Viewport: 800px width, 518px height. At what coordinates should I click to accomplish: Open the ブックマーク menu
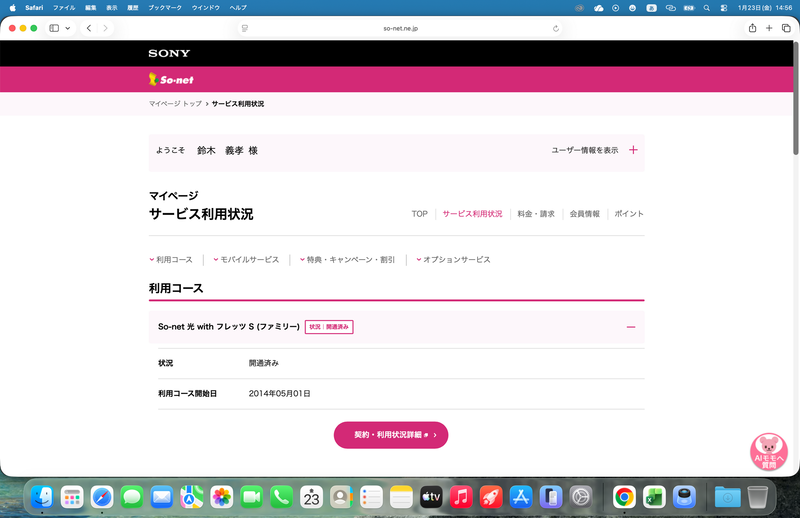click(165, 8)
